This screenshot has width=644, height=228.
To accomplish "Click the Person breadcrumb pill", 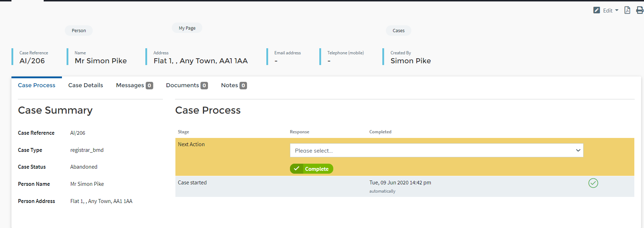I will 79,31.
